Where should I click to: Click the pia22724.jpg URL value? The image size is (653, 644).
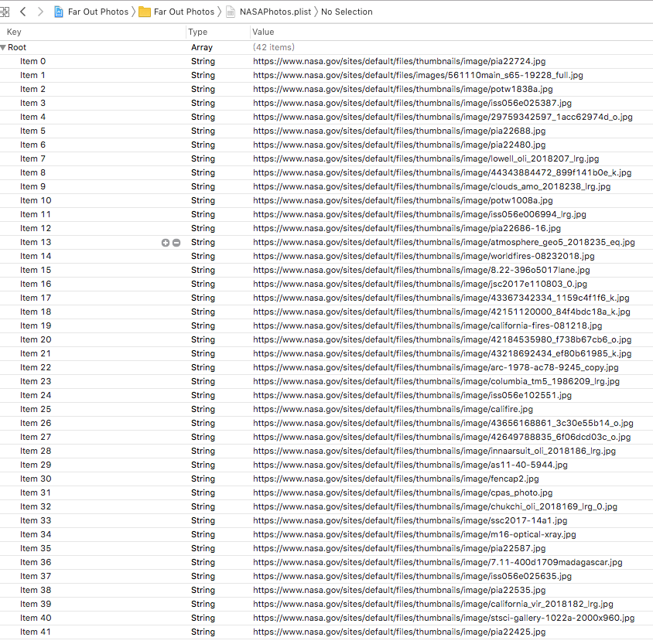pyautogui.click(x=399, y=61)
